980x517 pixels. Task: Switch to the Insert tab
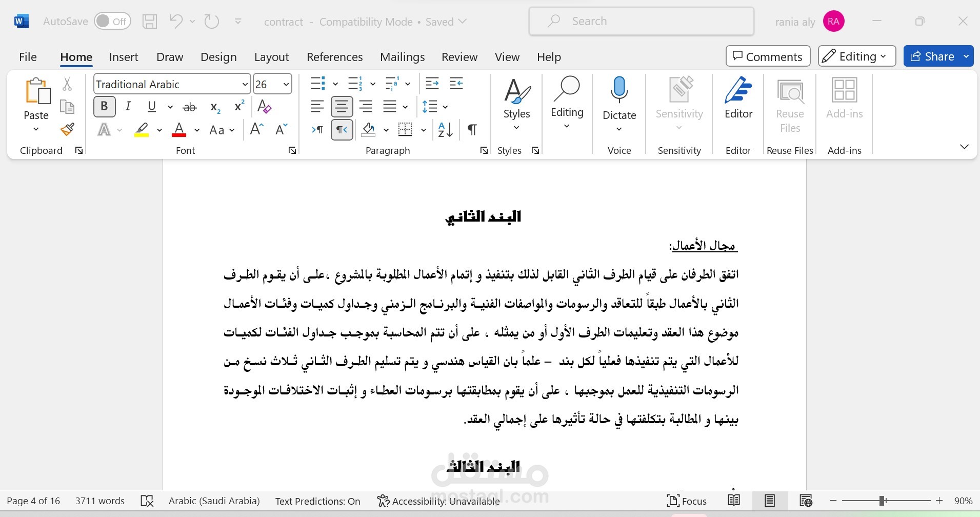click(x=124, y=57)
